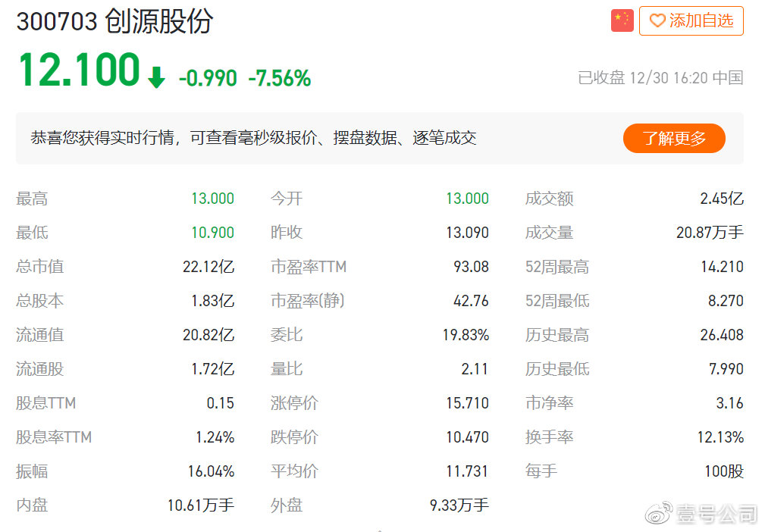Click the 换手率 label
Image resolution: width=765 pixels, height=532 pixels.
click(x=549, y=437)
